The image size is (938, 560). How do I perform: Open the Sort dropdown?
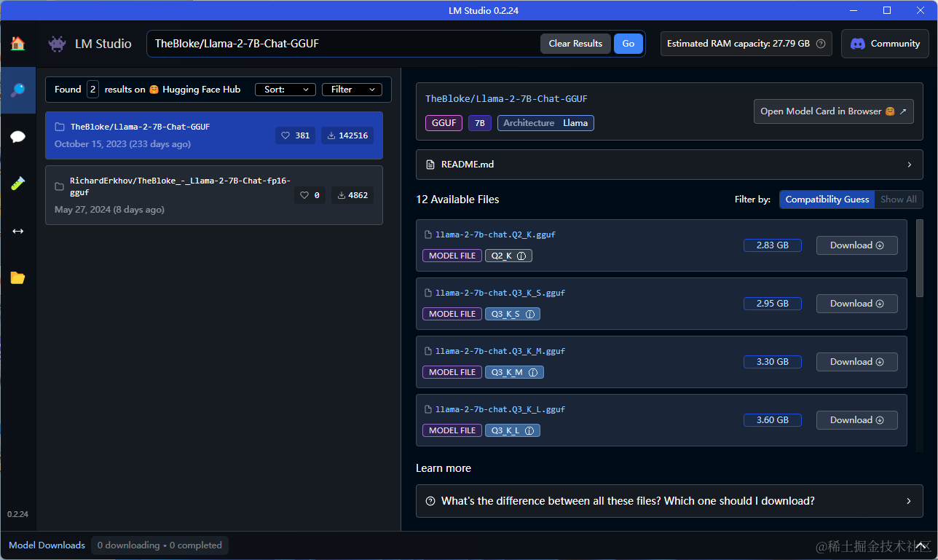tap(285, 90)
